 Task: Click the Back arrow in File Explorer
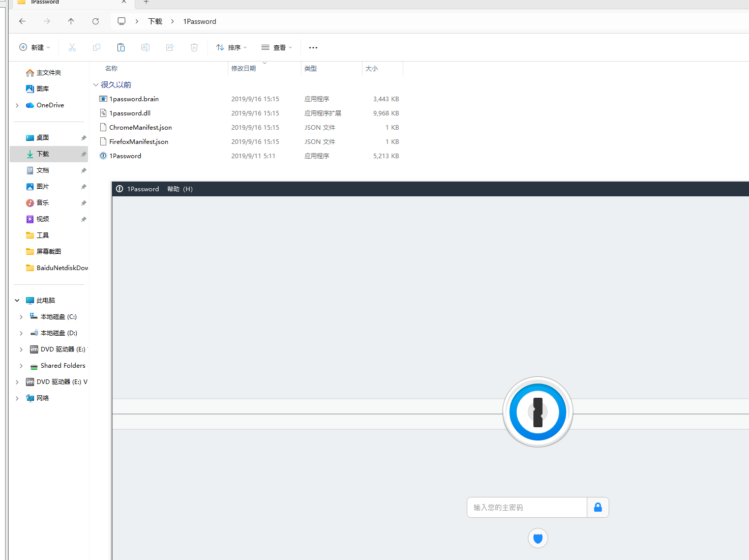(22, 21)
